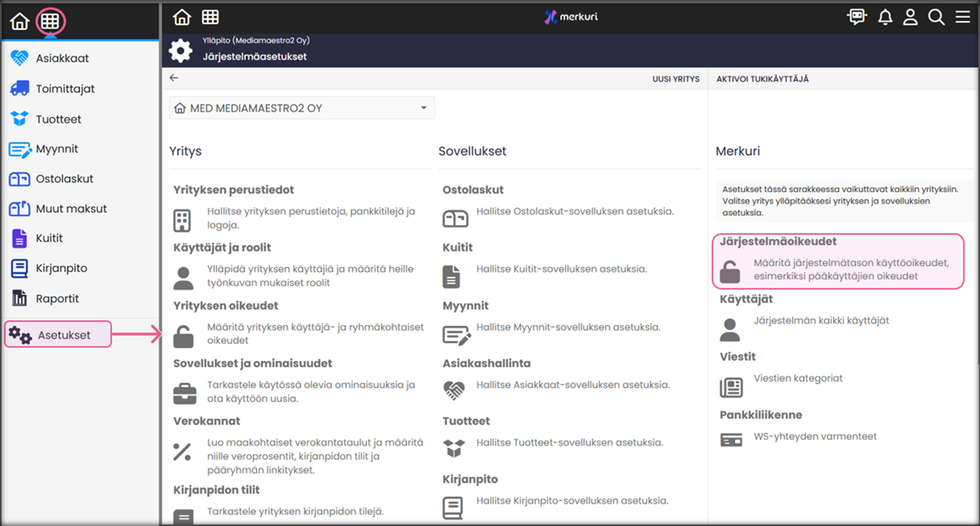Click the home icon in the sidebar
Viewport: 980px width, 526px height.
point(20,21)
